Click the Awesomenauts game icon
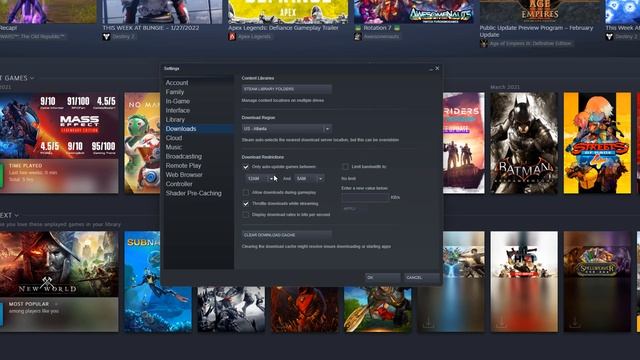The image size is (640, 360). click(358, 36)
